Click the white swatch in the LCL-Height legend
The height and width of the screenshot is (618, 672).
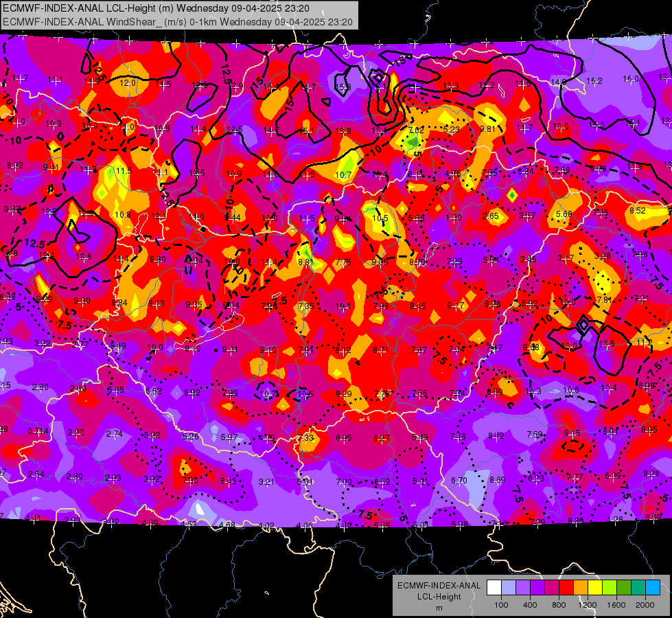tap(494, 588)
